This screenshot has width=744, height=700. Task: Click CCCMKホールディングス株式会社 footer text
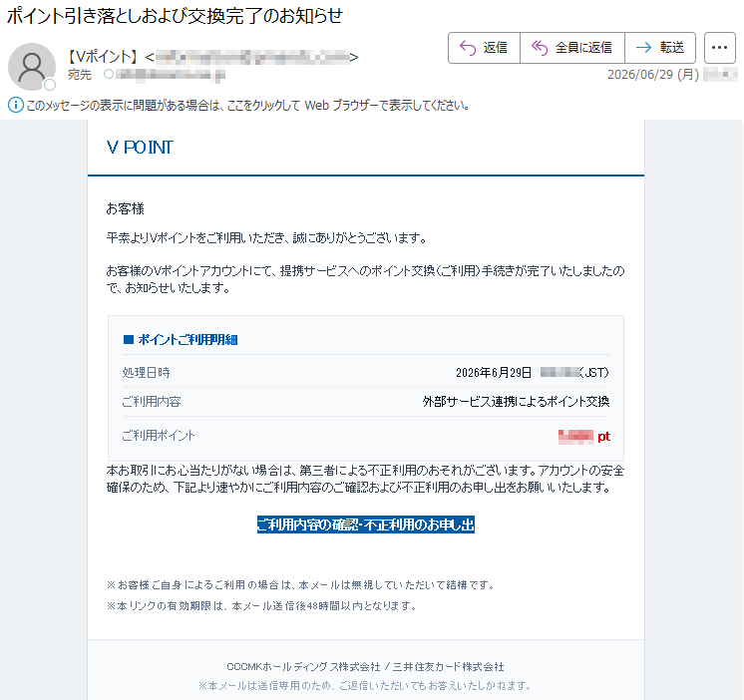[303, 667]
